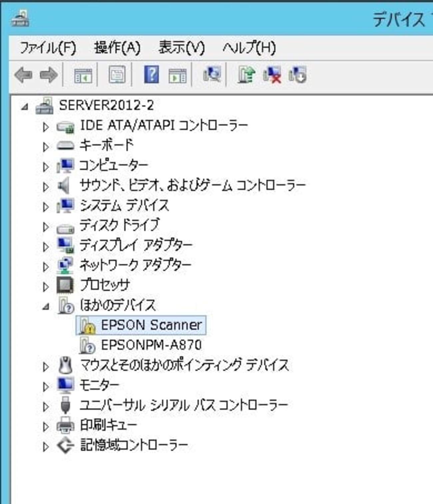Viewport: 433px width, 504px height.
Task: Expand the ディスク ドライブ node
Action: click(x=46, y=227)
